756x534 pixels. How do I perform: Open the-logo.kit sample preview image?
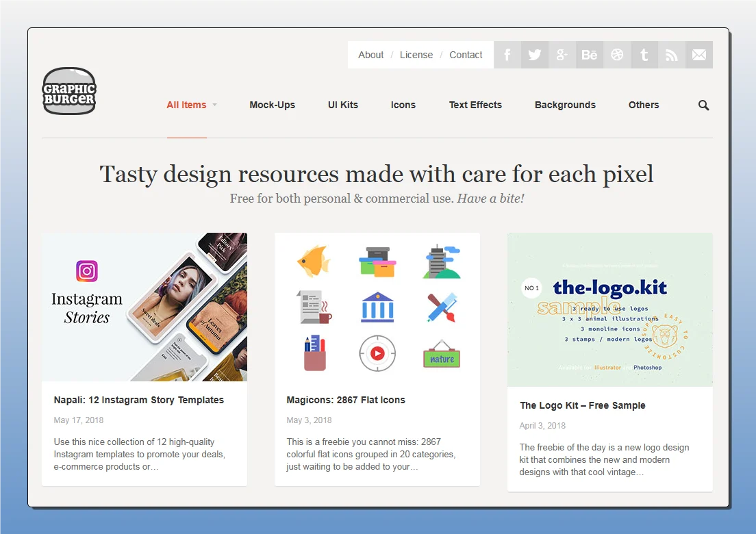point(609,309)
